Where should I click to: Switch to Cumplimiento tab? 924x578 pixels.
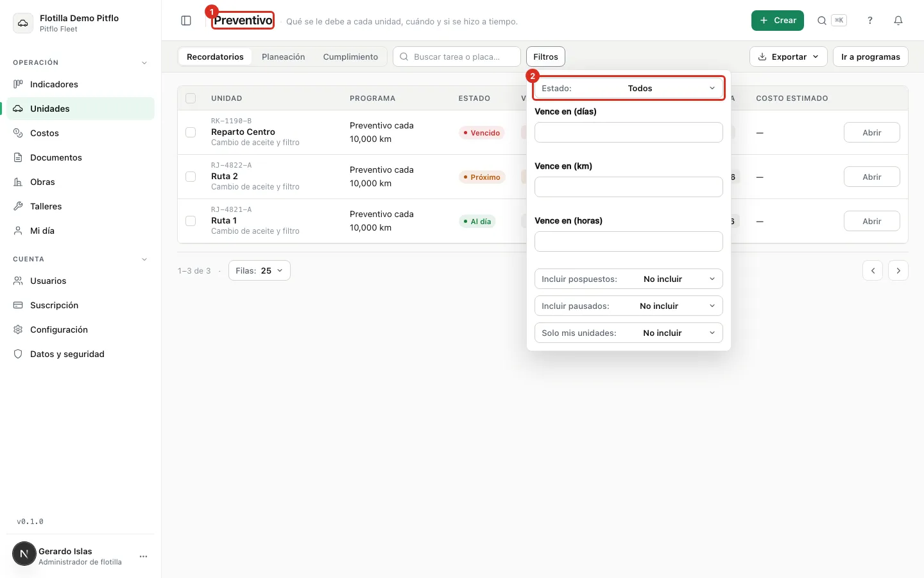(x=350, y=57)
